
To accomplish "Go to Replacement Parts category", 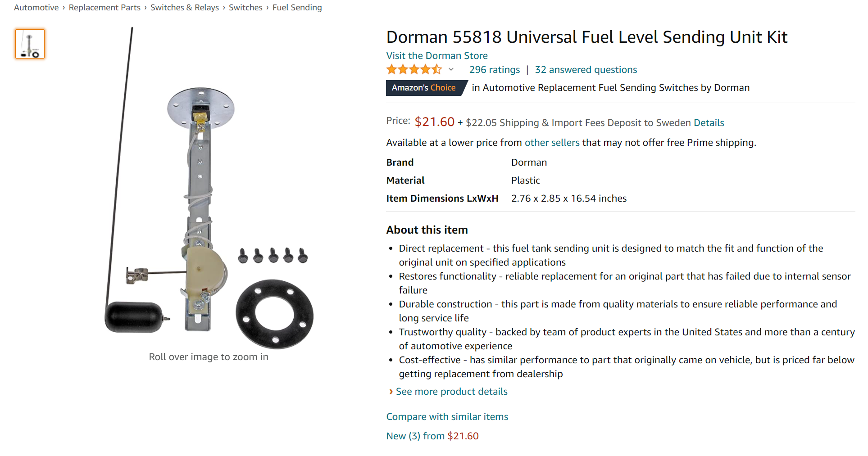I will pyautogui.click(x=105, y=8).
